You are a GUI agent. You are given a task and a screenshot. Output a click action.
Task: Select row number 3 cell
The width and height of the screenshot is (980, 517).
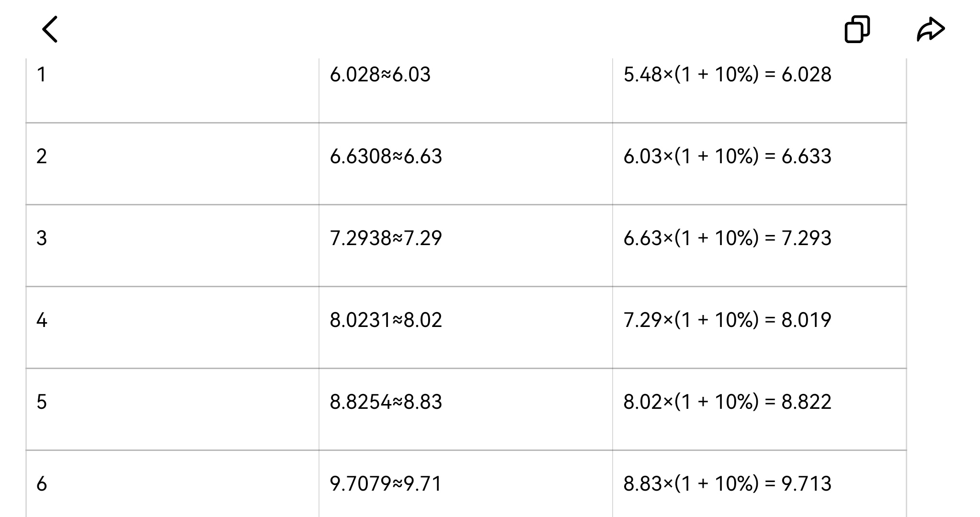[42, 238]
